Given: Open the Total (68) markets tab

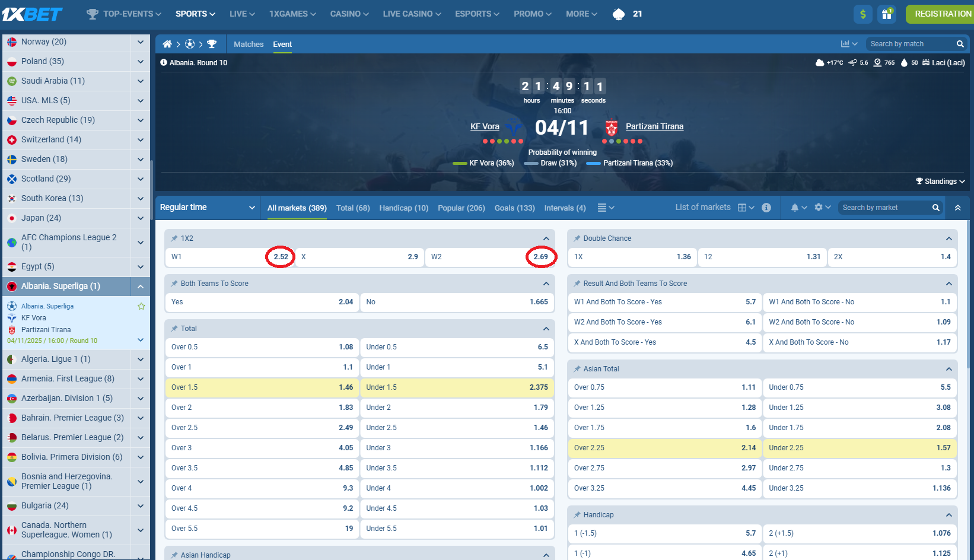Looking at the screenshot, I should 353,208.
